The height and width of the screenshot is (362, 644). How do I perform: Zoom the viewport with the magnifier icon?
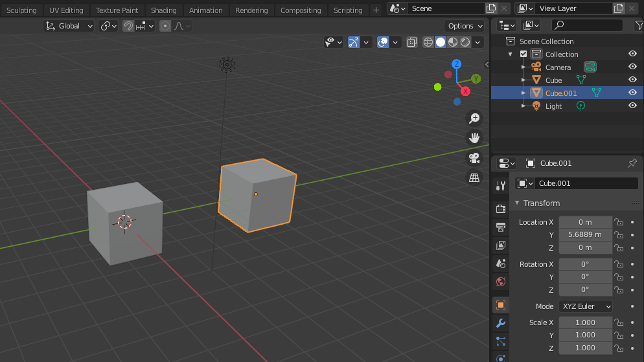tap(474, 119)
